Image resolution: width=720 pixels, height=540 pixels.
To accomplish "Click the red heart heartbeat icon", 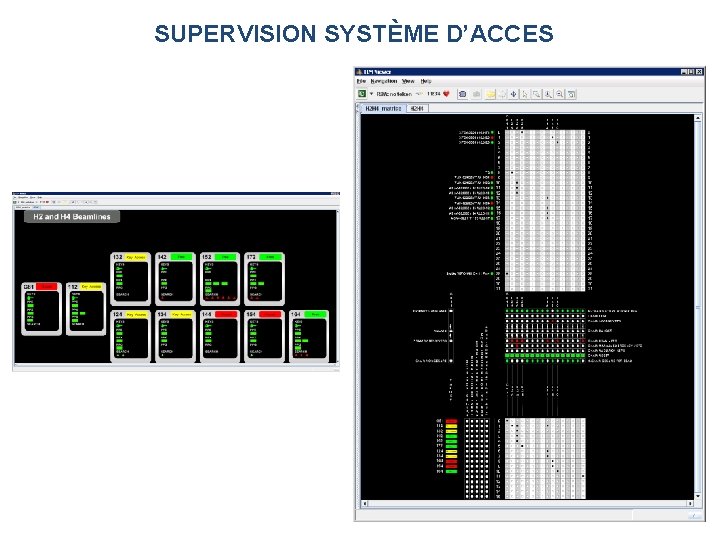I will (x=446, y=94).
